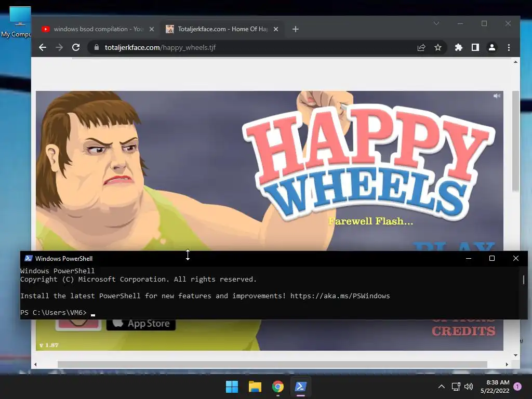
Task: Click the App Store download badge
Action: point(141,324)
